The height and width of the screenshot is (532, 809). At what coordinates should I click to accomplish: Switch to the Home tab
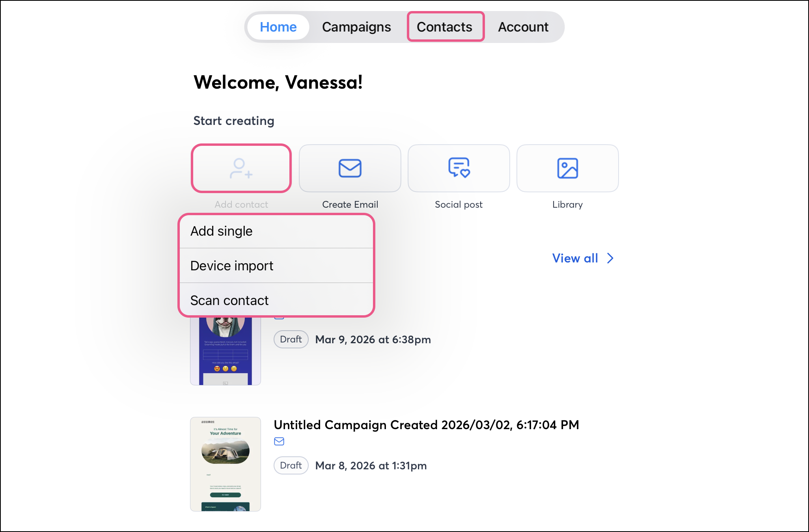pos(278,27)
